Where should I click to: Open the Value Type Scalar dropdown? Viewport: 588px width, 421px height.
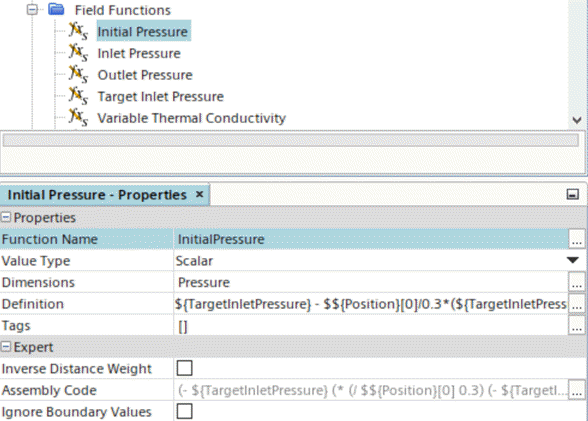[573, 260]
